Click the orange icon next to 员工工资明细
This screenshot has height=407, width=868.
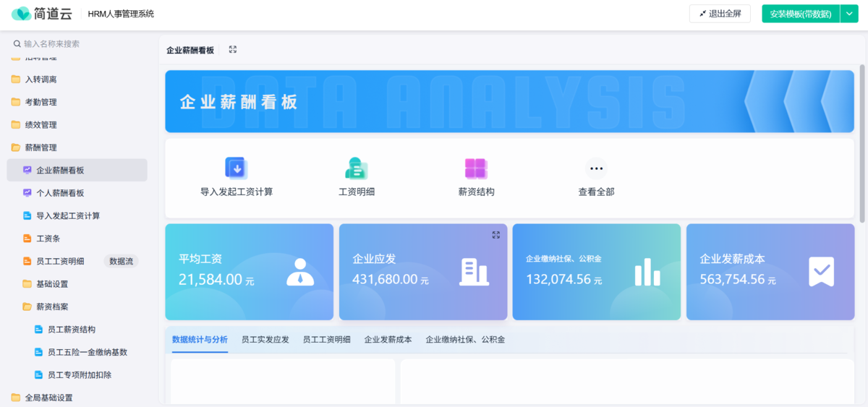27,262
